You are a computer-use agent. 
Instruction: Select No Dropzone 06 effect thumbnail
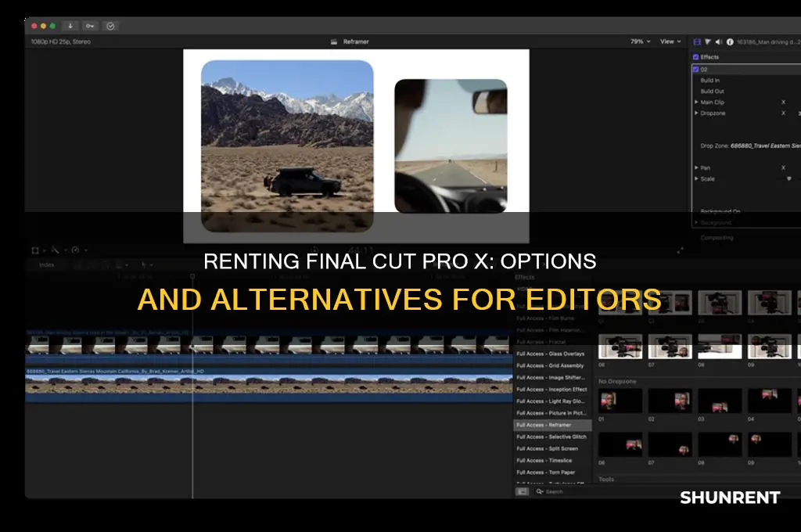click(x=620, y=444)
